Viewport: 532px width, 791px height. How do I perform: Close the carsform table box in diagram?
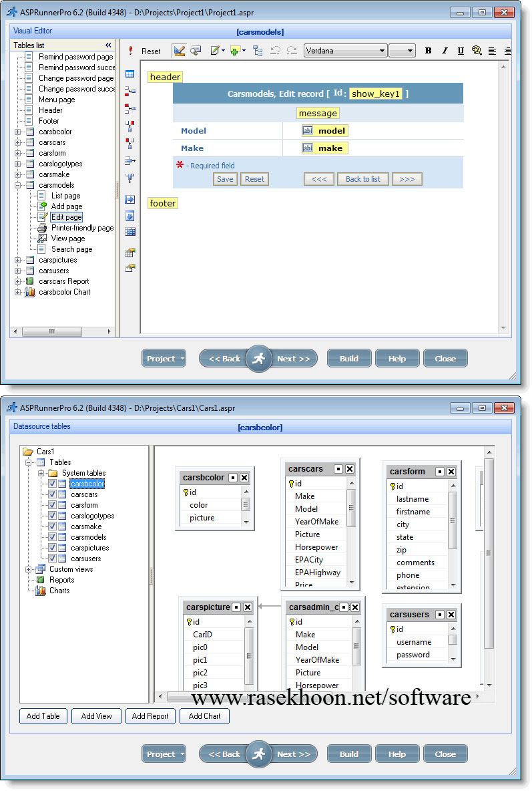pyautogui.click(x=451, y=472)
